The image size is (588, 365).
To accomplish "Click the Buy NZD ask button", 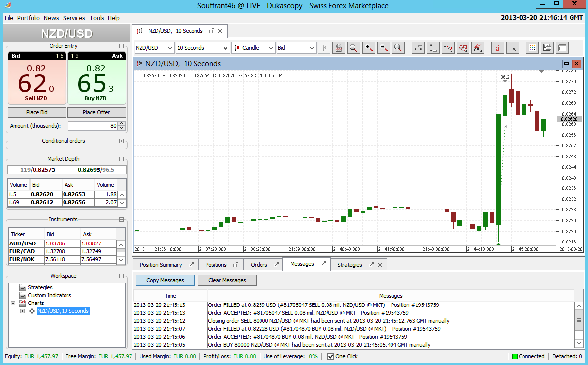I will 96,78.
